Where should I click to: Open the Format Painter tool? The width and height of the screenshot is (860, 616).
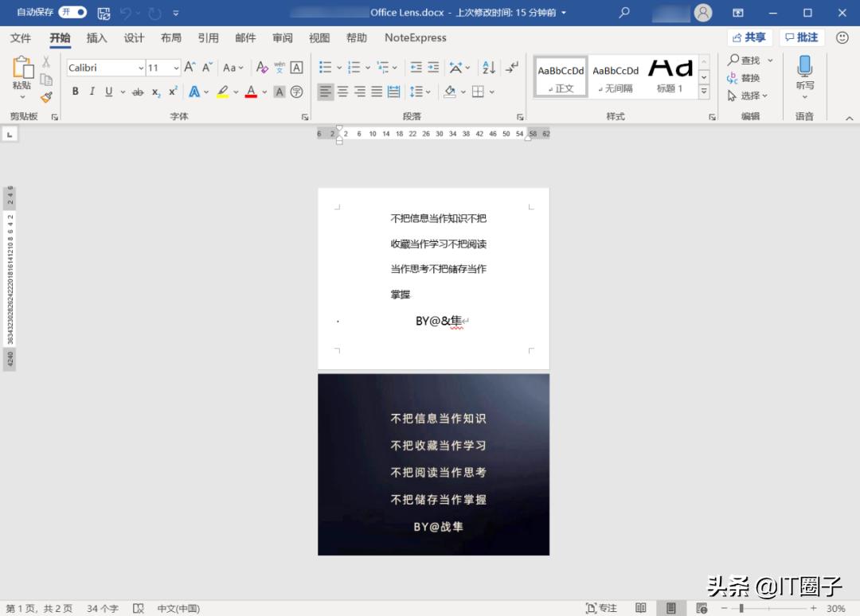(46, 97)
